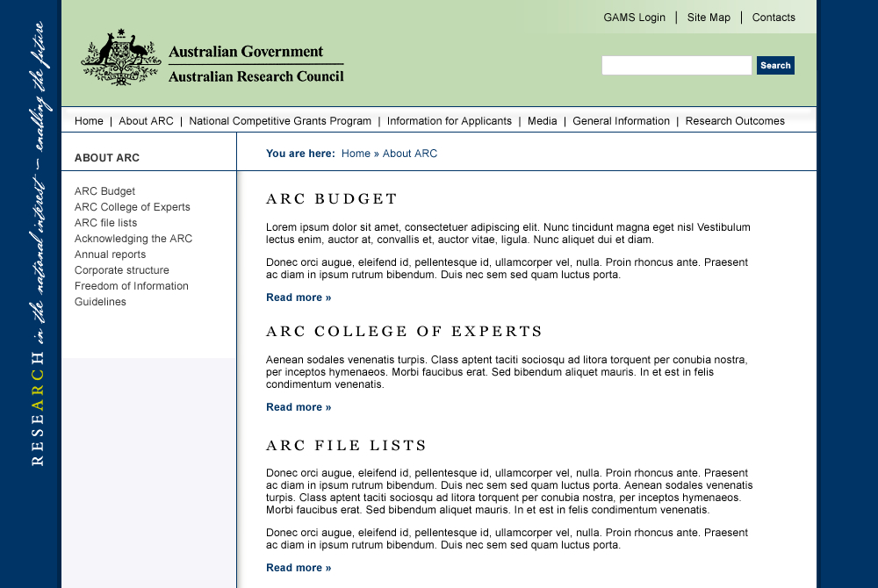Screen dimensions: 878x588
Task: Select Home in the main navigation bar
Action: [89, 121]
